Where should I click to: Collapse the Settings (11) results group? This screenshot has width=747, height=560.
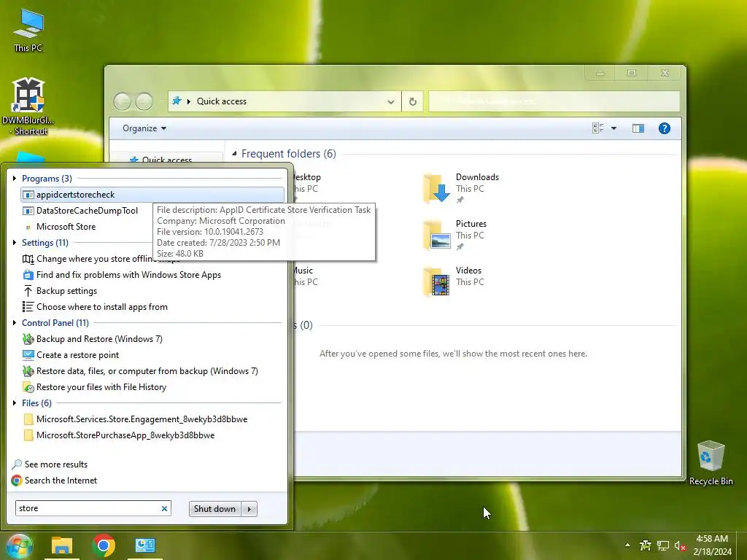tap(15, 243)
